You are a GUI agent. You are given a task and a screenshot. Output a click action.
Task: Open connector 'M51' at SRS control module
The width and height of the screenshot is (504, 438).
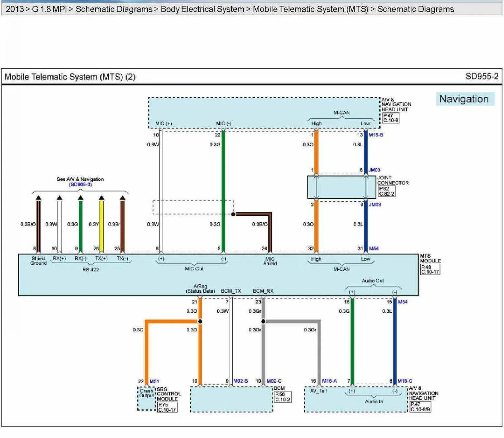pyautogui.click(x=154, y=381)
